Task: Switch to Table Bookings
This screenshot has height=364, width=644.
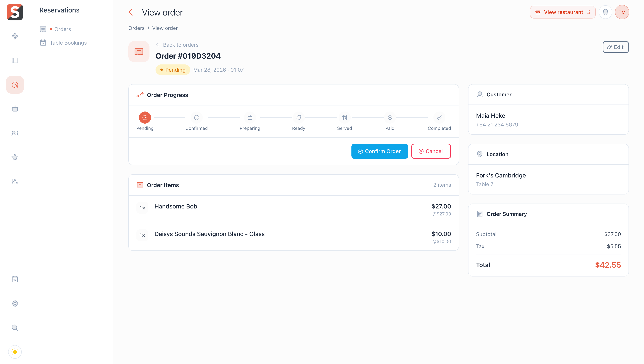Action: tap(68, 43)
